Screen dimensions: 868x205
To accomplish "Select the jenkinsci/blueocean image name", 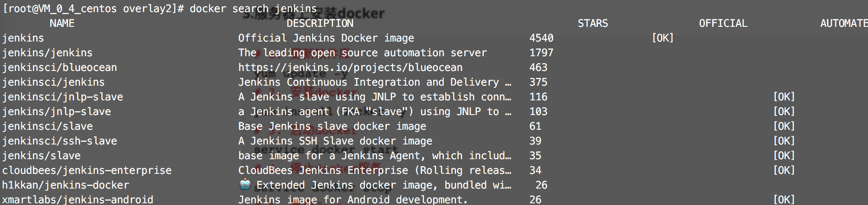I will click(x=59, y=67).
